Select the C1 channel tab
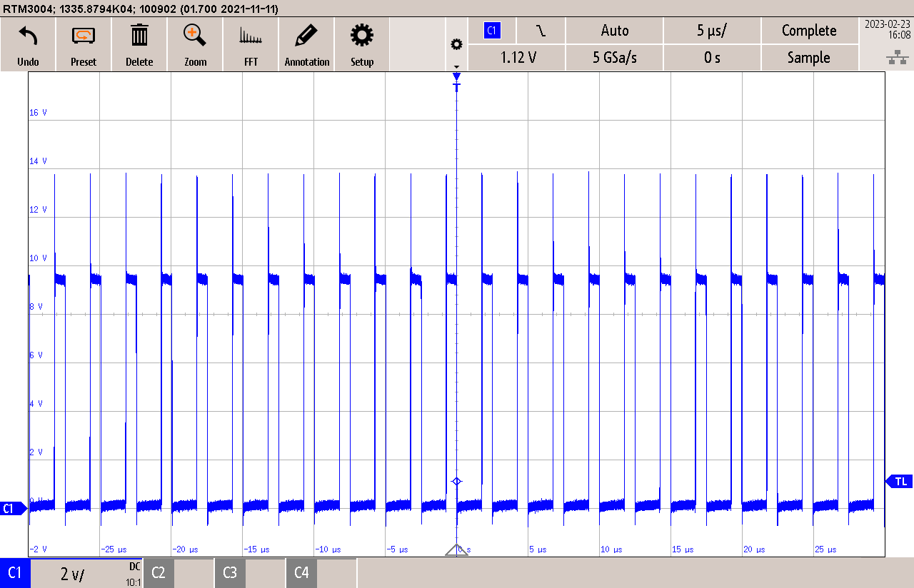 point(15,573)
